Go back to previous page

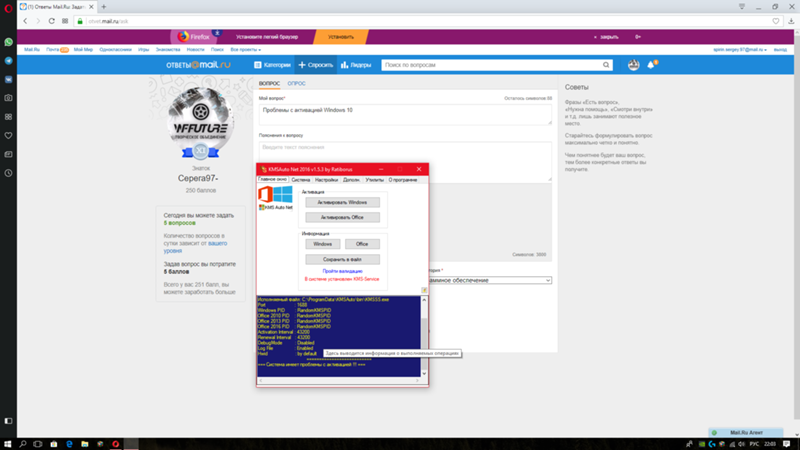pyautogui.click(x=25, y=21)
